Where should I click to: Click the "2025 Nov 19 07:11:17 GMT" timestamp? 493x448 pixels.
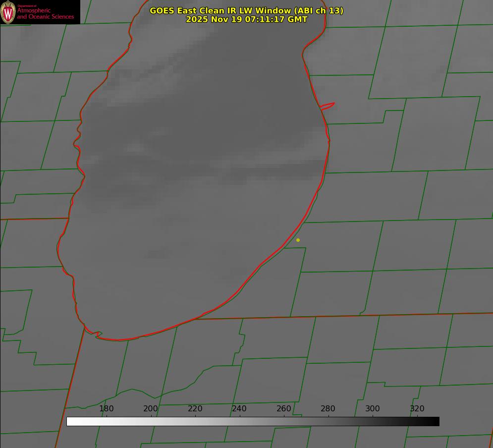pos(246,19)
